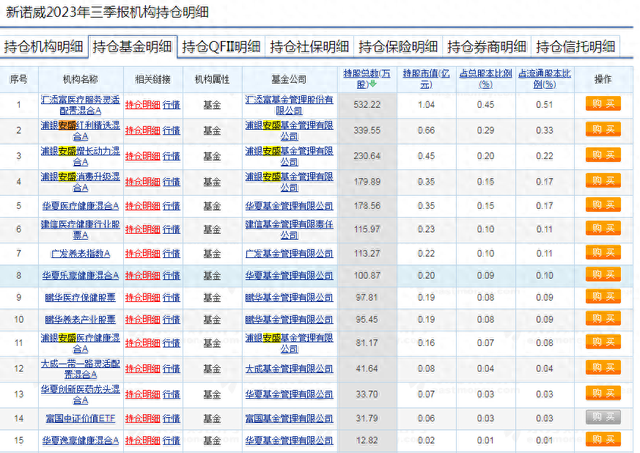This screenshot has height=453, width=640.
Task: Open 鹏华基金管理有限公司 in row 9
Action: coord(289,298)
